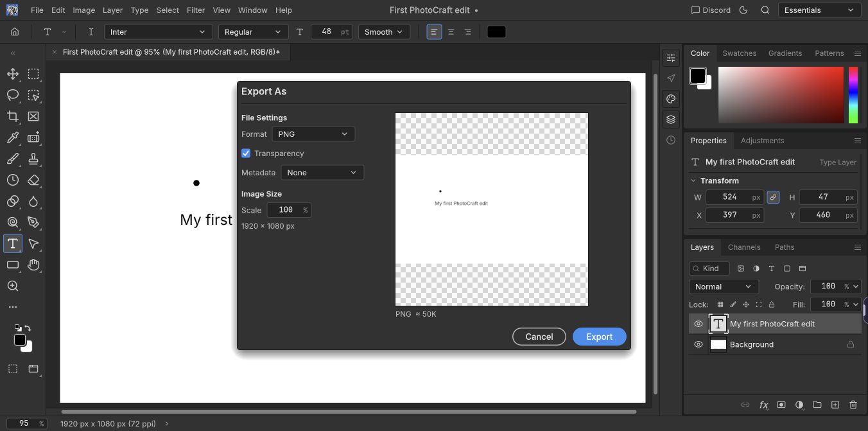Select the Move tool

click(x=13, y=74)
